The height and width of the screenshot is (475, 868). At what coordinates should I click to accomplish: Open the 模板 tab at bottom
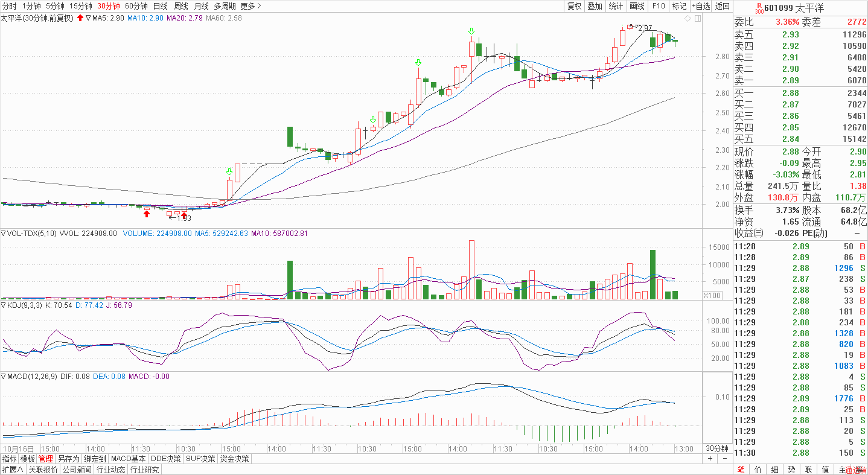(28, 459)
